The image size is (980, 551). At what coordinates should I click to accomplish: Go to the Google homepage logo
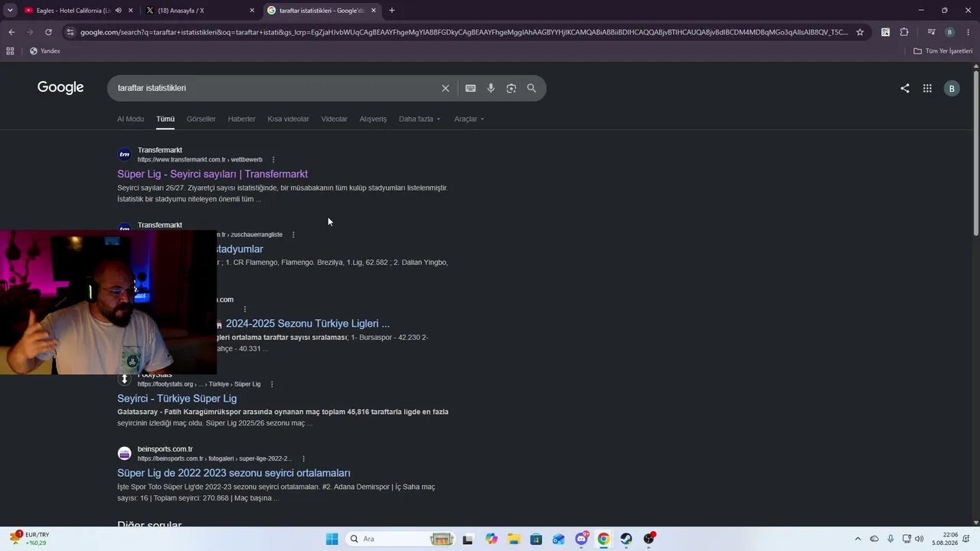(60, 88)
